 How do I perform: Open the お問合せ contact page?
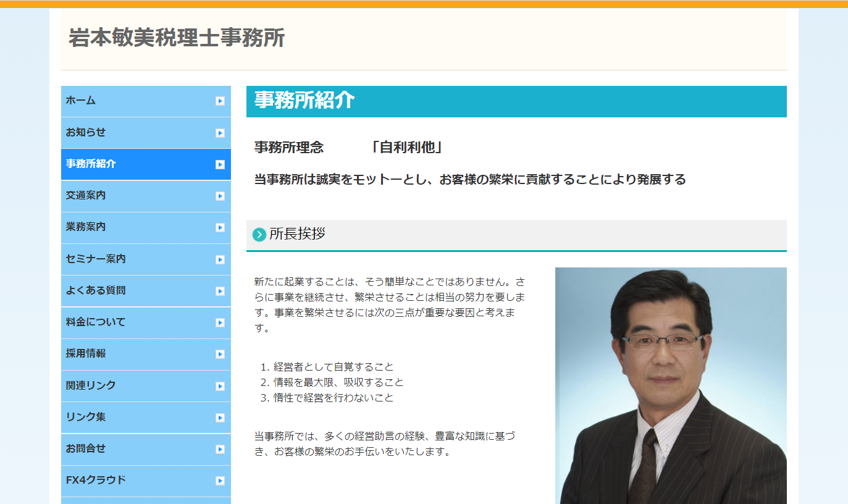[x=146, y=449]
